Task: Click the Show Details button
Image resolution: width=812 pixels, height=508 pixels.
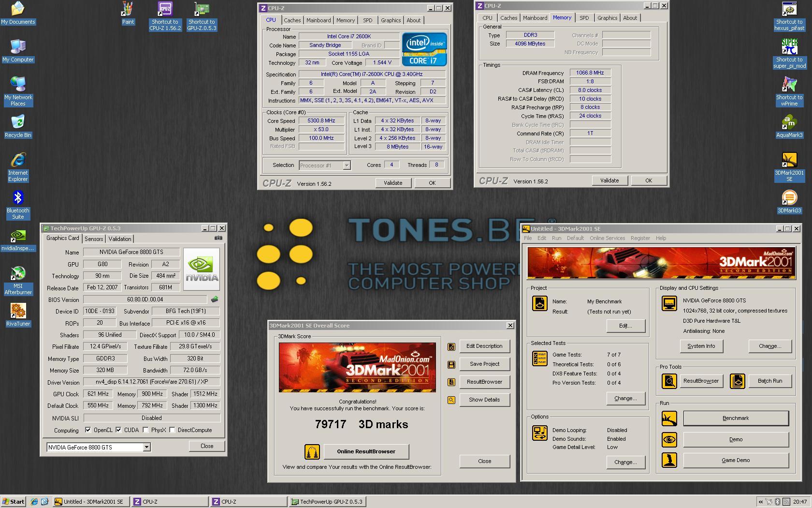Action: click(x=484, y=400)
